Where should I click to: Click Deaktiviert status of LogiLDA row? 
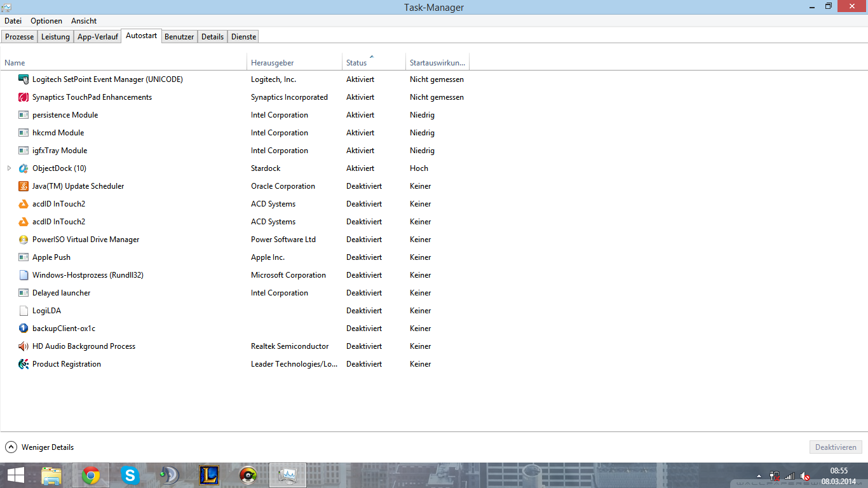tap(364, 311)
